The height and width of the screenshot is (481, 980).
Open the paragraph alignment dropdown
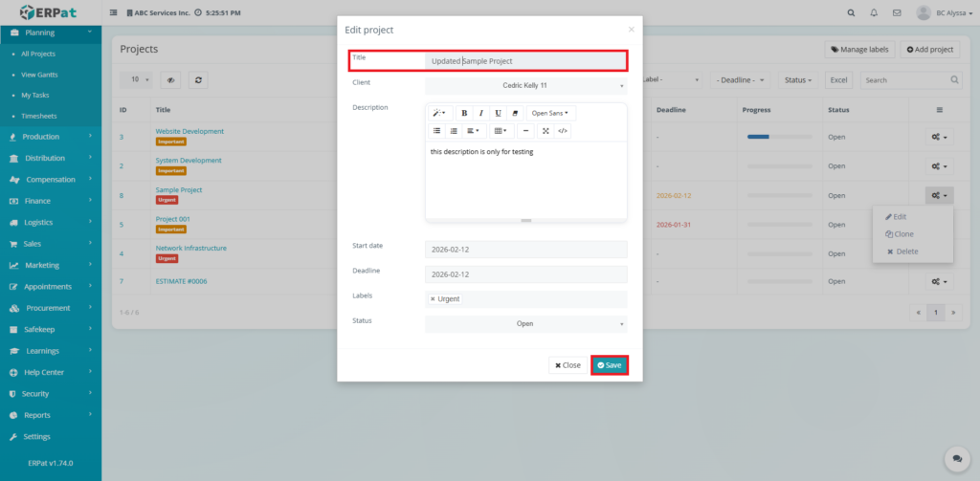pyautogui.click(x=475, y=131)
